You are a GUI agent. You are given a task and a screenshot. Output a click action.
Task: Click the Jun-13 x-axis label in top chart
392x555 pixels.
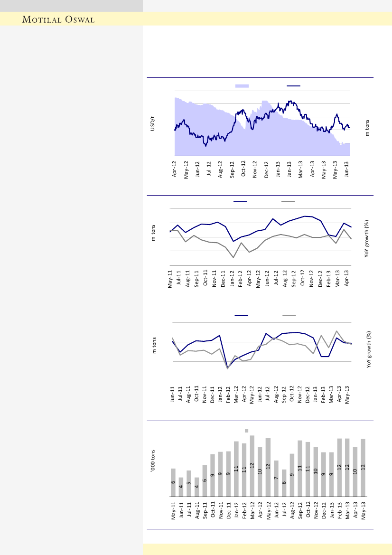click(x=347, y=169)
